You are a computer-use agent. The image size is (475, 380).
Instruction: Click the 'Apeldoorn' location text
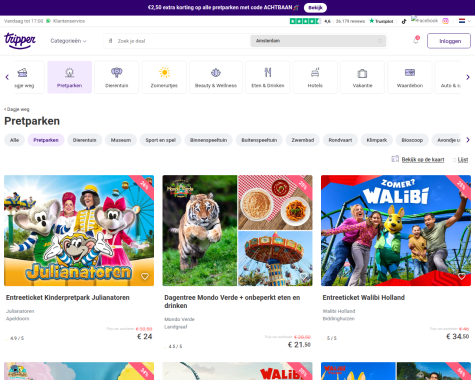pyautogui.click(x=18, y=319)
